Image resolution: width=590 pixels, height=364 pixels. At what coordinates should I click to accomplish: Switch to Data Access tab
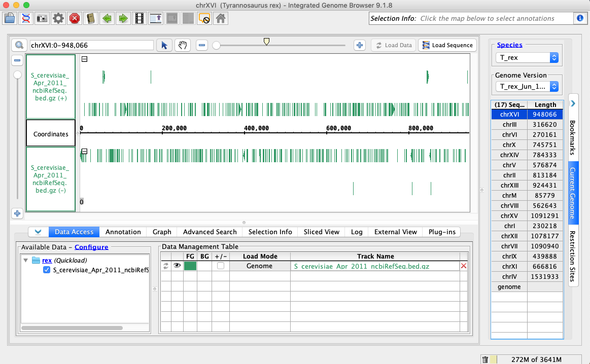point(74,232)
